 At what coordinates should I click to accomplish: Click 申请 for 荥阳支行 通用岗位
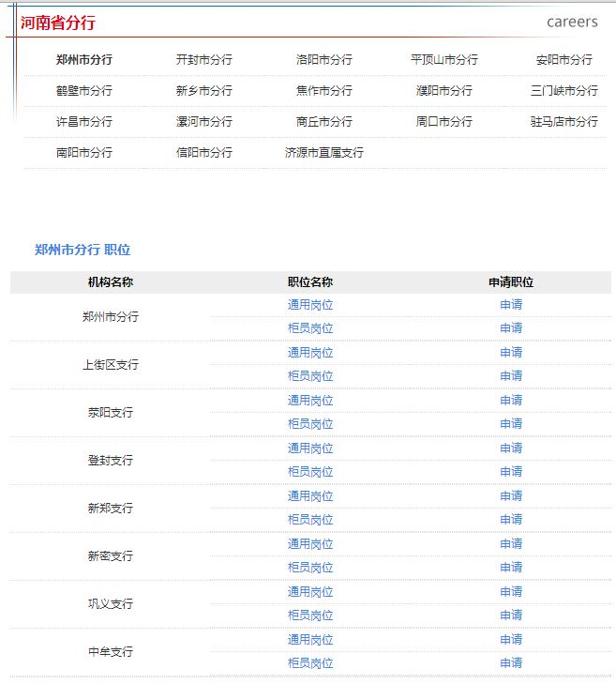pos(511,401)
